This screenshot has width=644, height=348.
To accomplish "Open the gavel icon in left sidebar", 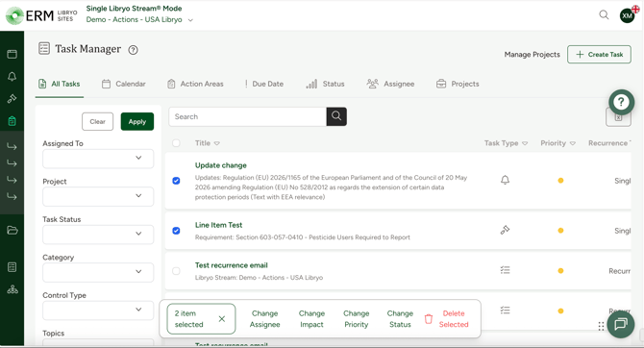I will click(12, 99).
